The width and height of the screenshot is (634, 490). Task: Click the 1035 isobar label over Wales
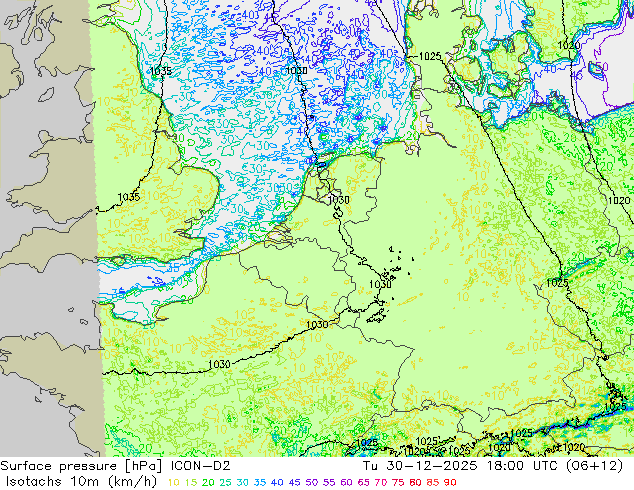pos(129,197)
